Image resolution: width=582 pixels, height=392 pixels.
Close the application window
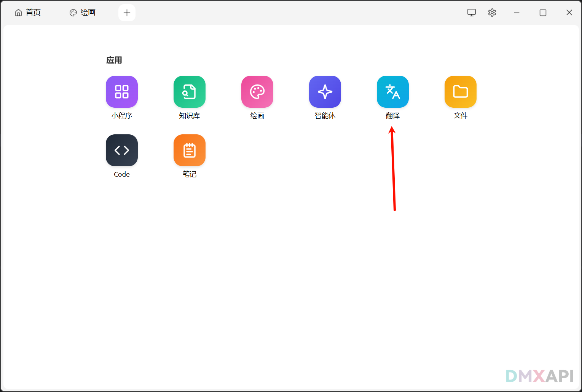coord(569,13)
